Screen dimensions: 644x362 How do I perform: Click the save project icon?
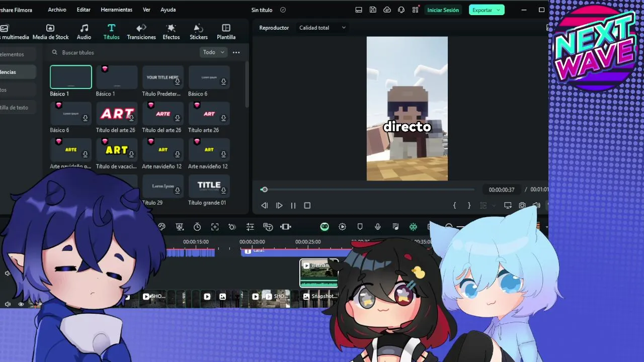(373, 10)
